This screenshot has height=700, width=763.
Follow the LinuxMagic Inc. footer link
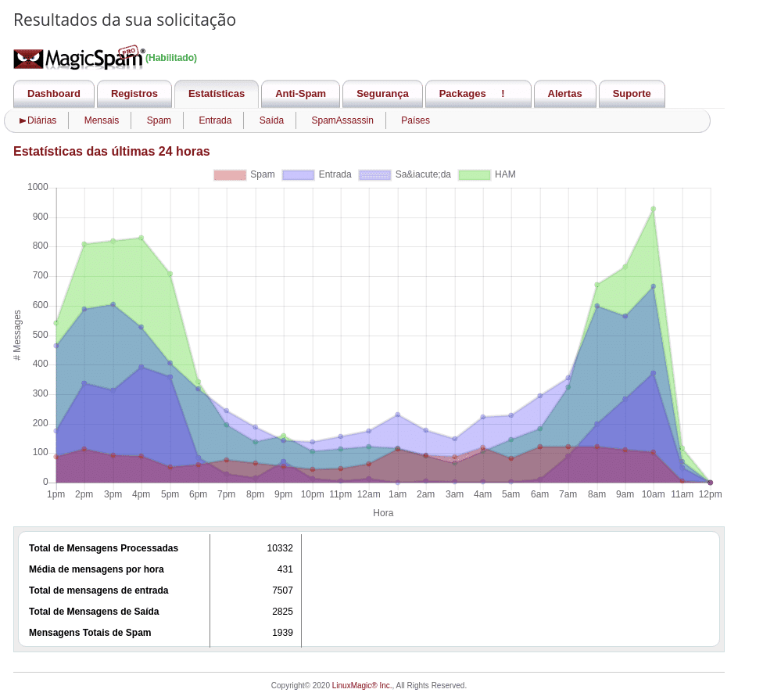[x=362, y=686]
